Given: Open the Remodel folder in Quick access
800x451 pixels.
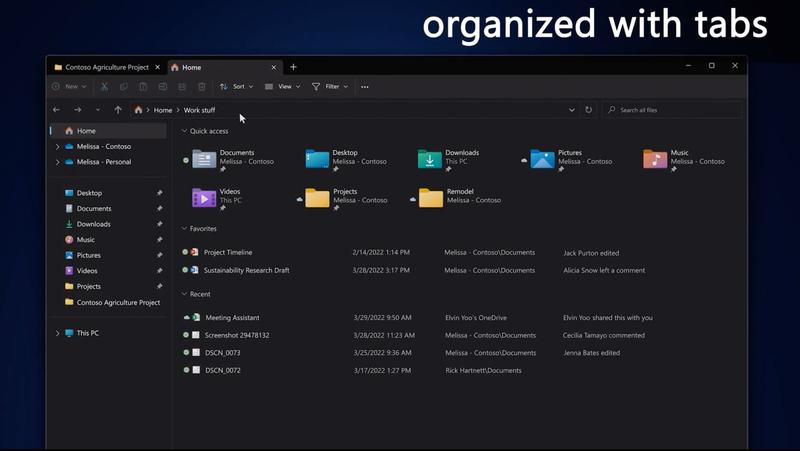Looking at the screenshot, I should (x=460, y=197).
